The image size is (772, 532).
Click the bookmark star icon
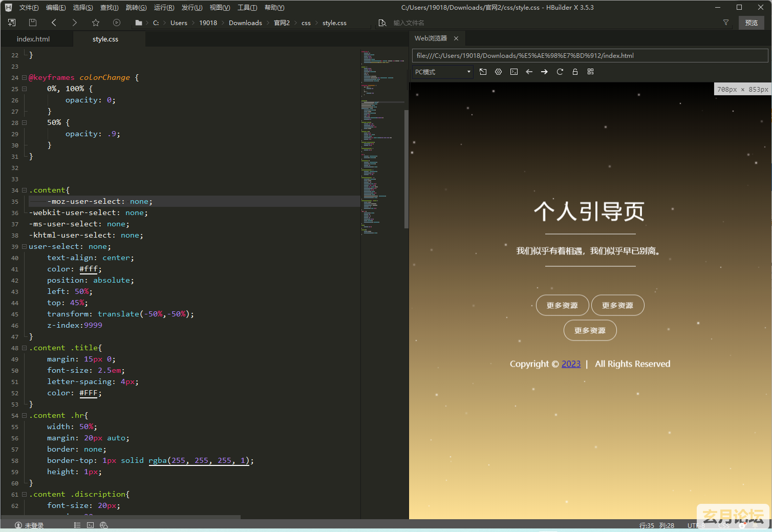tap(96, 23)
